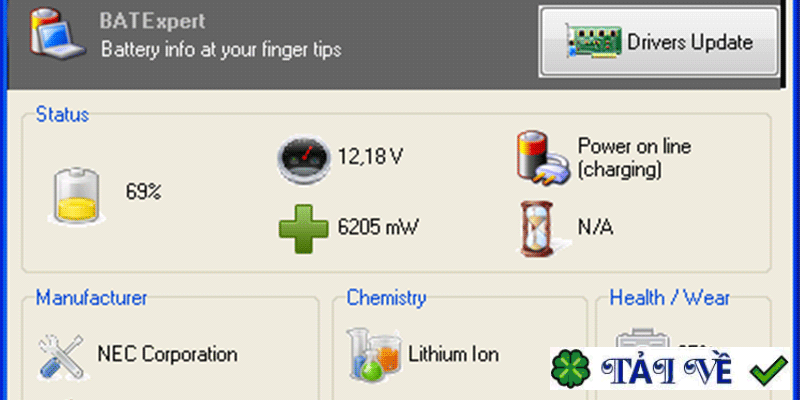The image size is (800, 400).
Task: Click the green four-leaf clover icon
Action: tap(571, 369)
